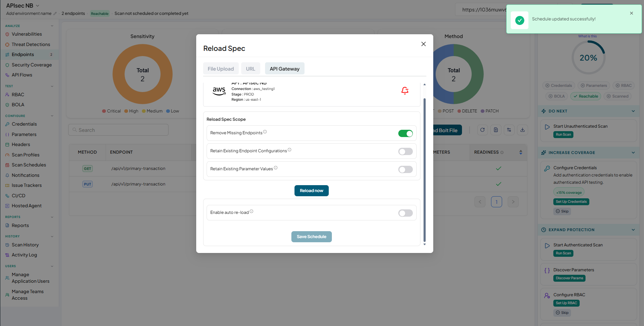Close the Reload Spec dialog
Screen dimensions: 644x326
click(424, 44)
